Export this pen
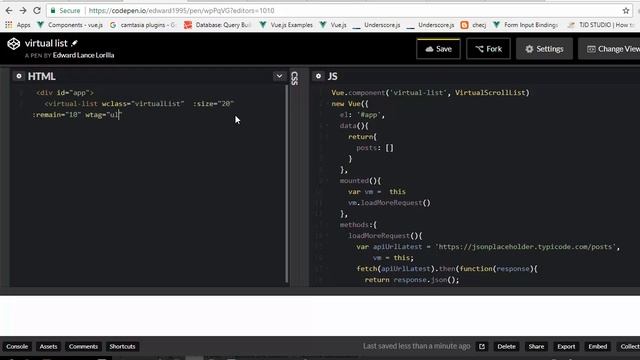 pos(566,347)
